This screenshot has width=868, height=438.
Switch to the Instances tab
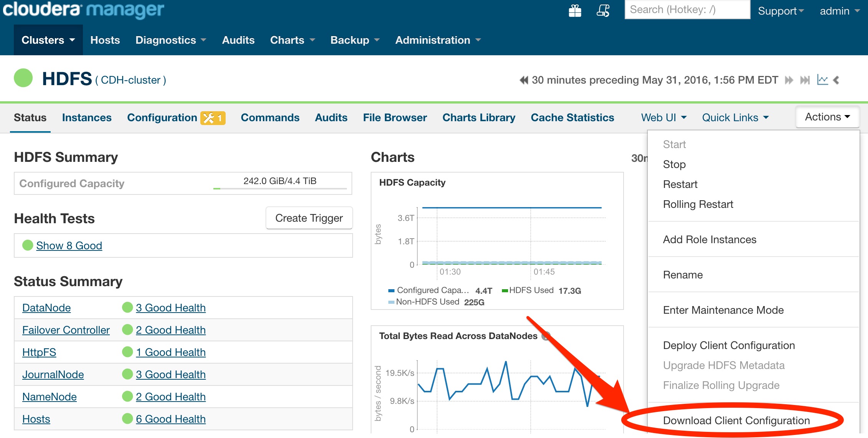coord(87,117)
